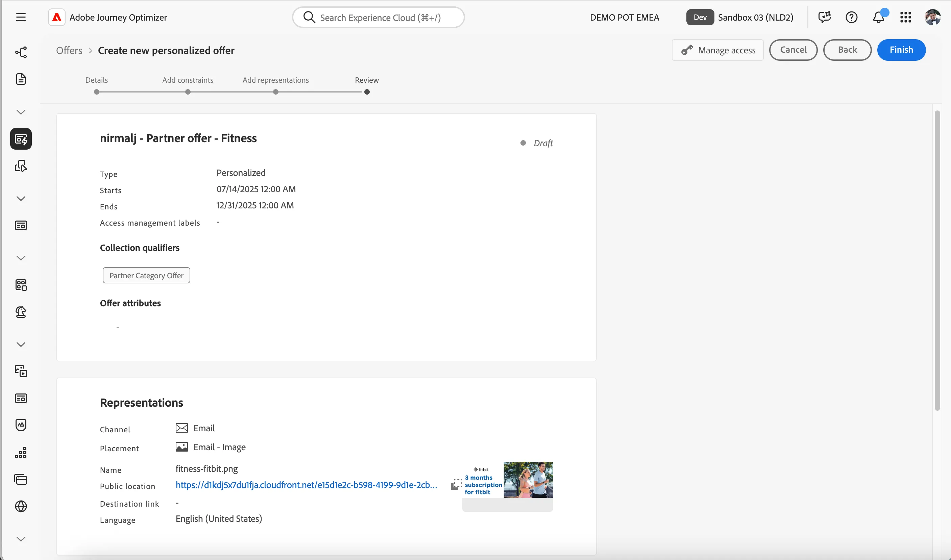Image resolution: width=951 pixels, height=560 pixels.
Task: Click the key icon in Manage access
Action: (x=687, y=50)
